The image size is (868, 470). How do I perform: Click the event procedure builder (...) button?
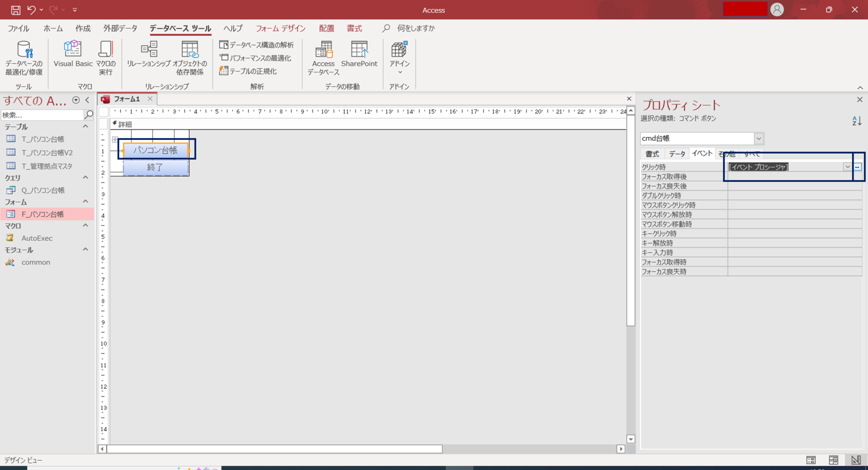857,167
